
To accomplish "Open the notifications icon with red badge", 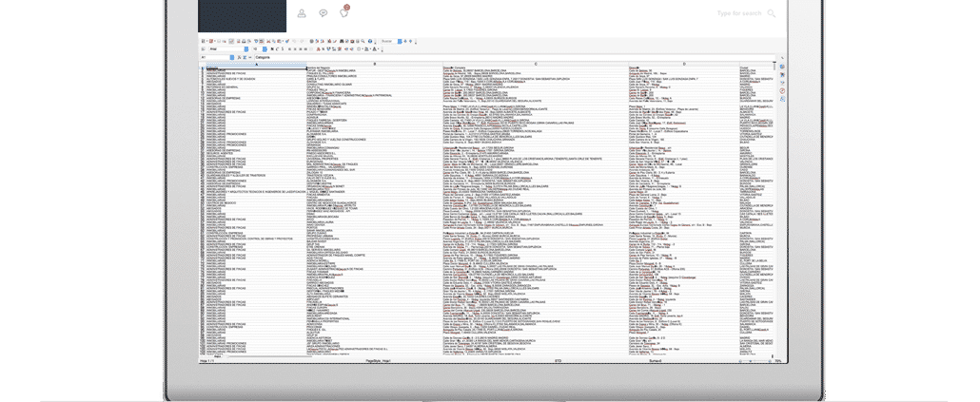I will (x=344, y=11).
